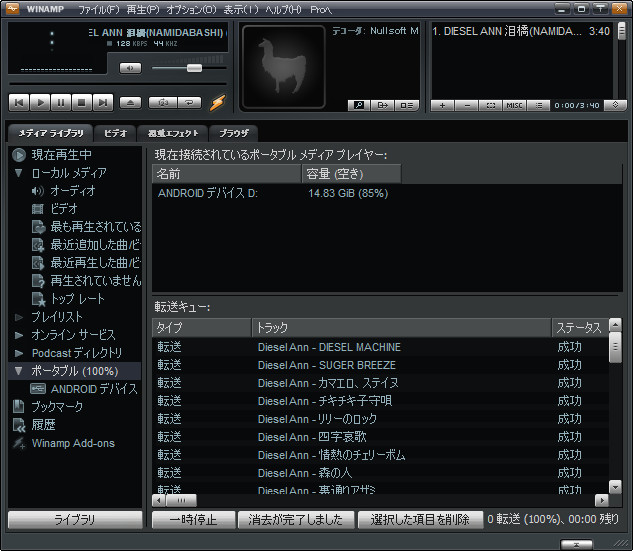
Task: Select オーディオ in the library tree
Action: point(73,191)
